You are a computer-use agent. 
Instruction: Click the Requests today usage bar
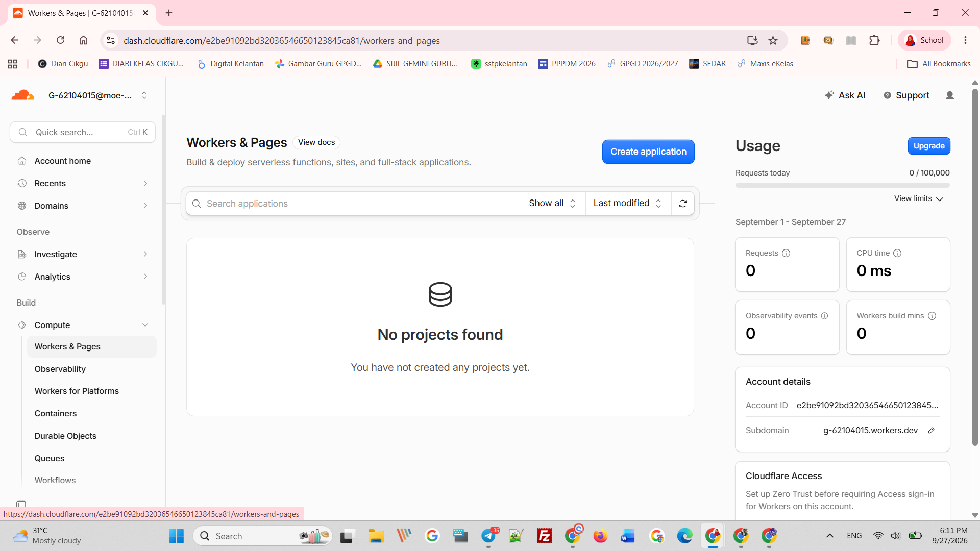point(842,185)
